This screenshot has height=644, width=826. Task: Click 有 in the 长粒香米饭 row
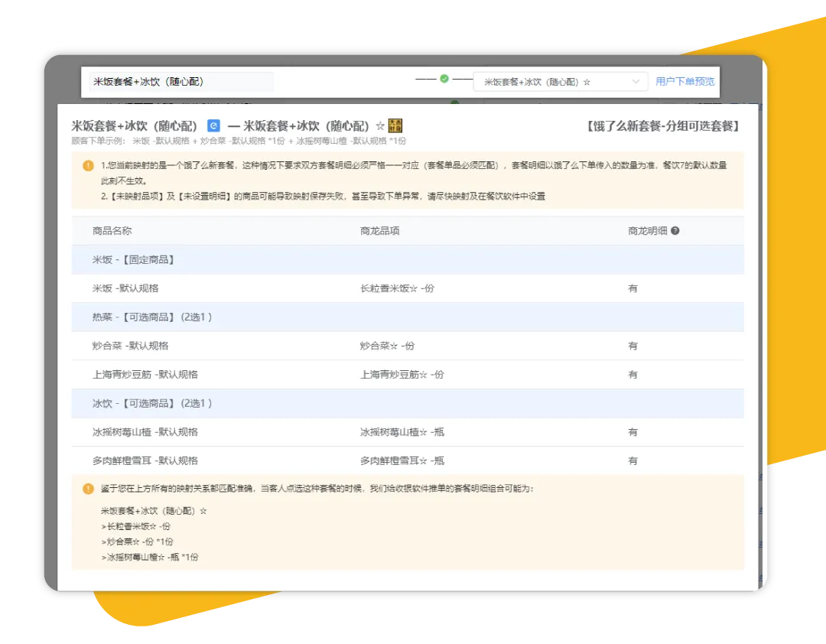coord(633,288)
